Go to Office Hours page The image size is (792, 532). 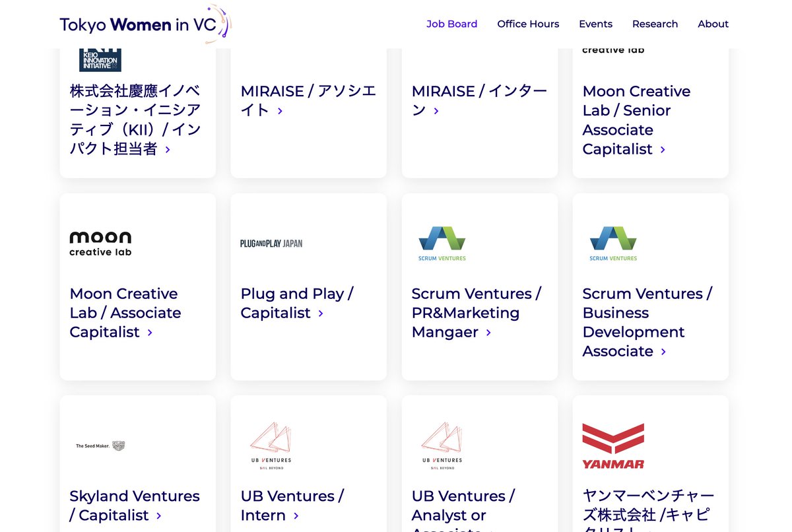point(528,24)
